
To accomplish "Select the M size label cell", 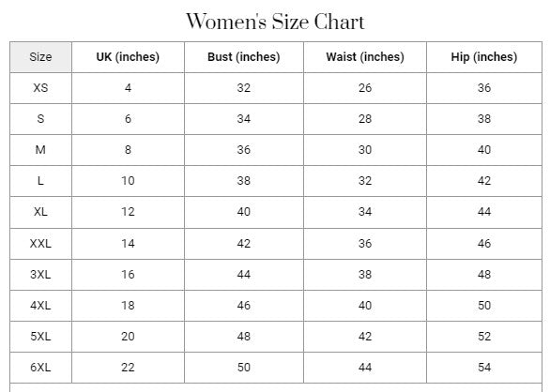I will coord(40,150).
